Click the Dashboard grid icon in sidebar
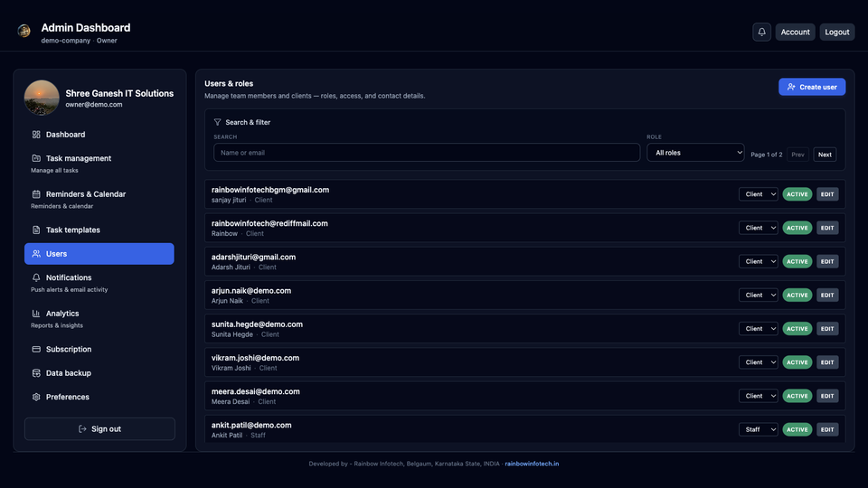This screenshot has height=488, width=868. tap(36, 135)
